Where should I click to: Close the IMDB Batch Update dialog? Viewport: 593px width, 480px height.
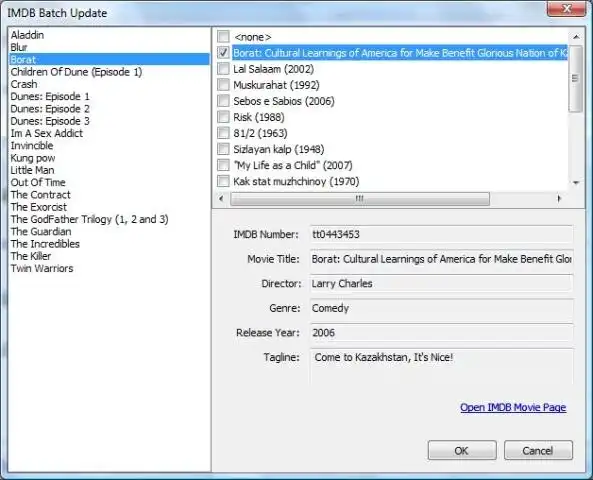(566, 9)
